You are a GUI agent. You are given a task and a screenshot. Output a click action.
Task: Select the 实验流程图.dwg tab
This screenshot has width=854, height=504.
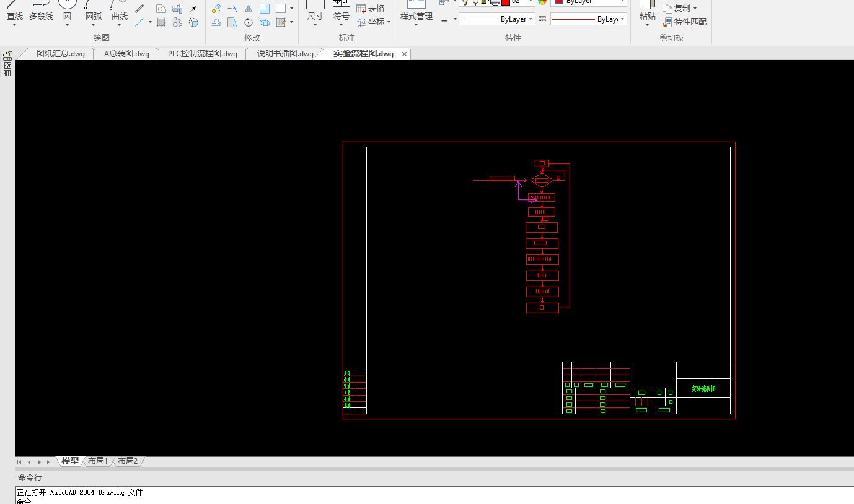pyautogui.click(x=363, y=54)
